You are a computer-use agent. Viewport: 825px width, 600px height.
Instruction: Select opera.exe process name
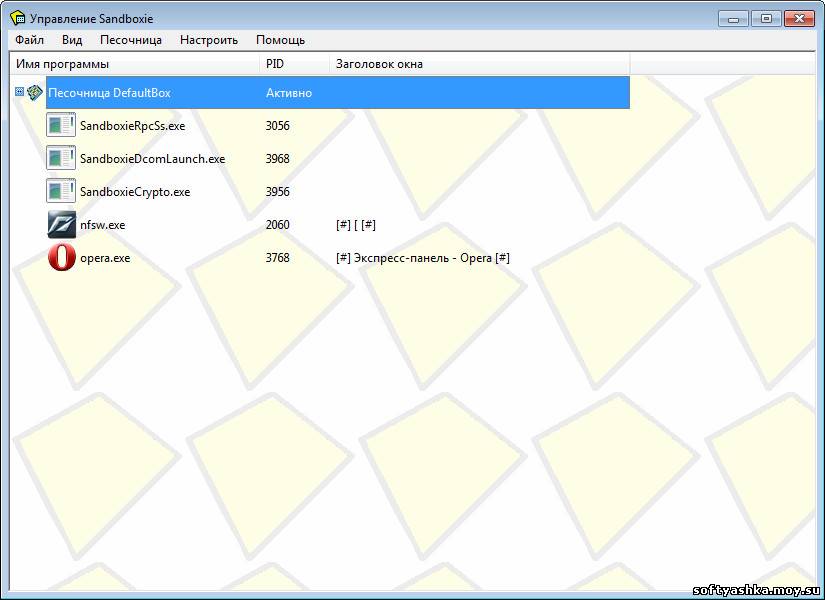(105, 258)
